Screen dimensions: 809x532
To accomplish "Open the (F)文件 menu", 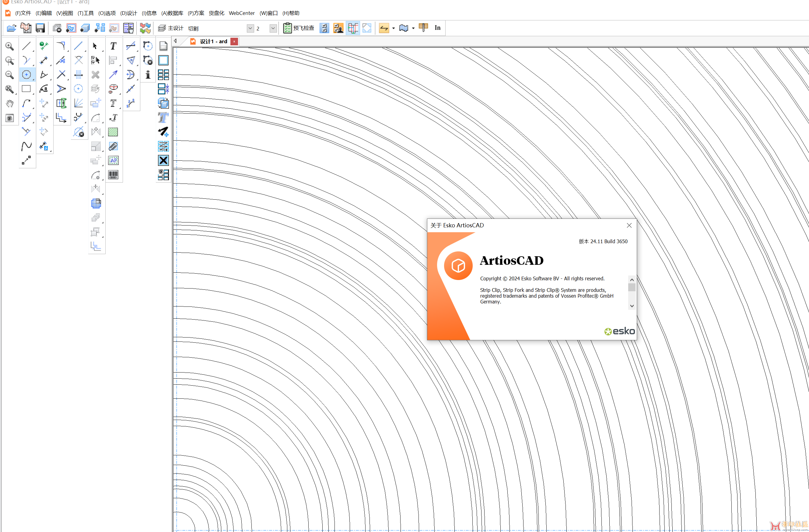I will (x=23, y=13).
